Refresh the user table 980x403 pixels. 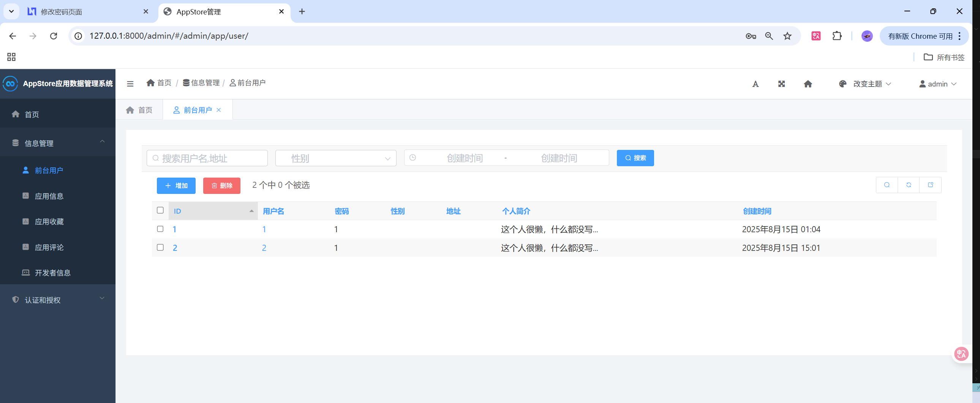pos(909,185)
